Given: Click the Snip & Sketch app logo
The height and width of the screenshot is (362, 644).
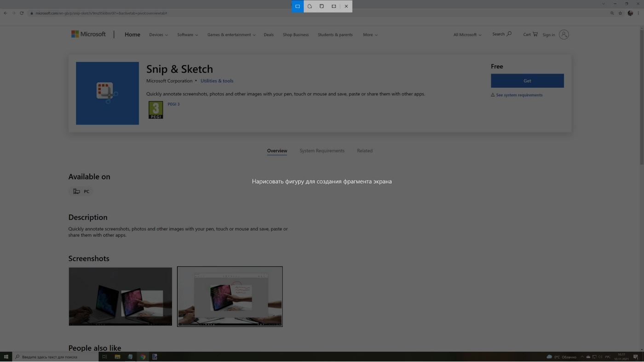Looking at the screenshot, I should (x=108, y=93).
